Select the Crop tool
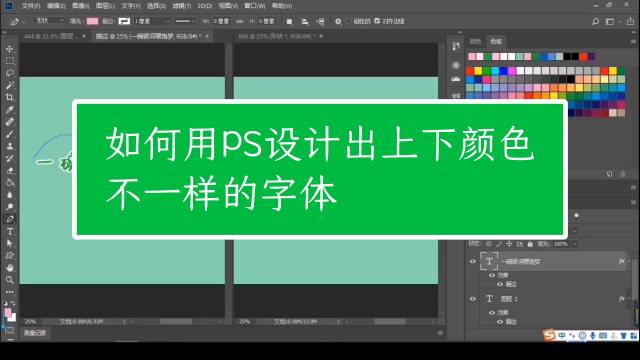The width and height of the screenshot is (640, 360). [x=10, y=97]
